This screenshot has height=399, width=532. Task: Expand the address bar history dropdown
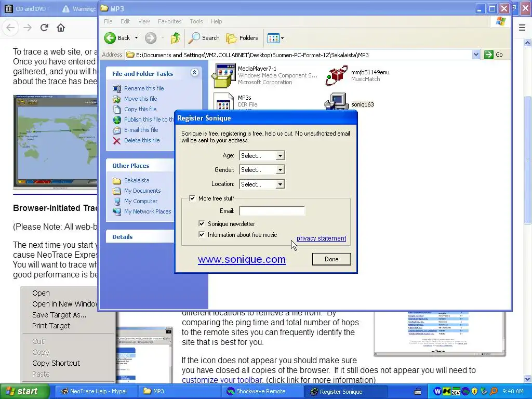(x=476, y=55)
